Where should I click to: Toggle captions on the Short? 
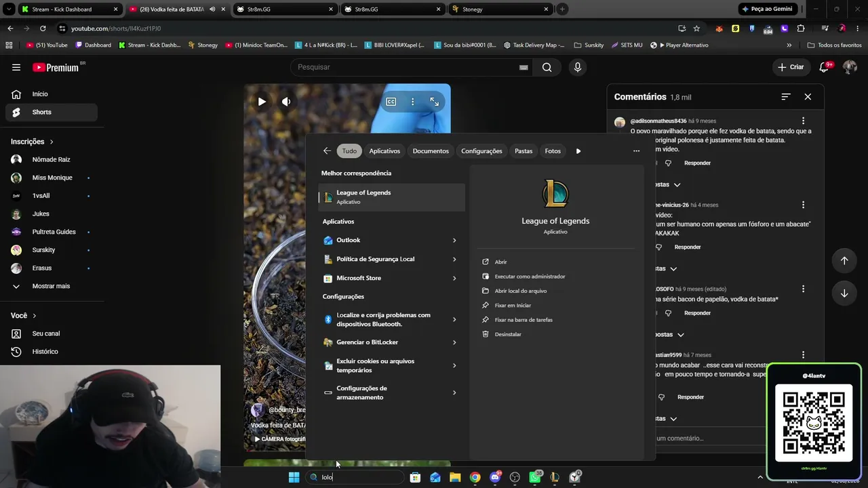pos(391,102)
